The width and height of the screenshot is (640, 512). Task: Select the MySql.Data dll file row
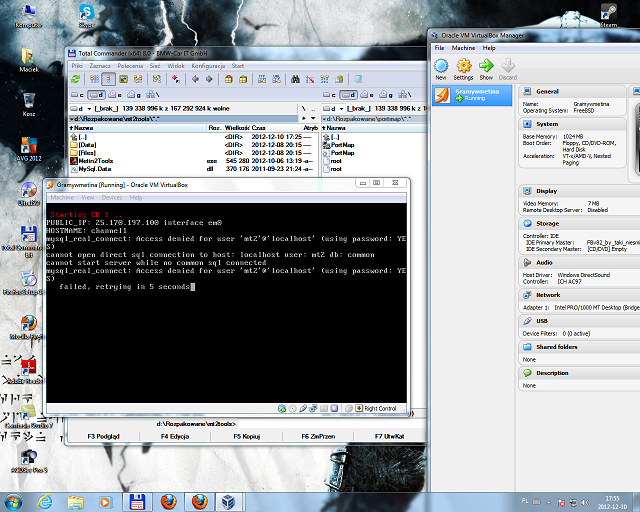point(192,169)
